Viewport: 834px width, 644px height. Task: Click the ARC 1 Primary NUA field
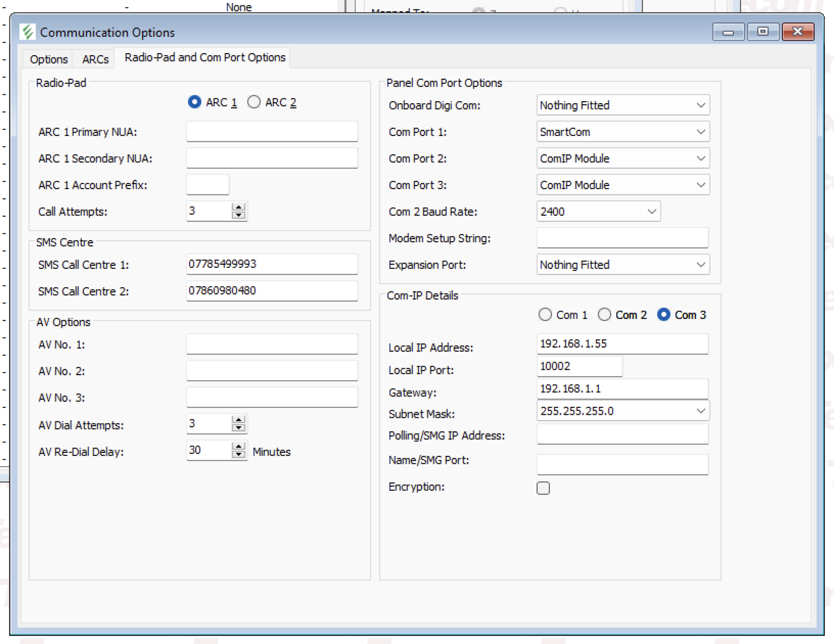coord(272,132)
